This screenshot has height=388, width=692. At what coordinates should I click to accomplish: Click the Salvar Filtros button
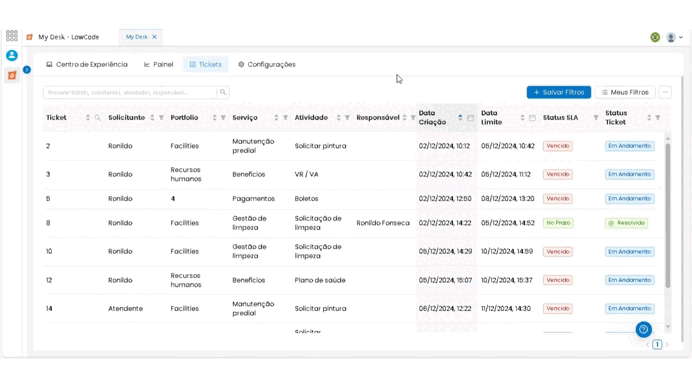coord(559,92)
